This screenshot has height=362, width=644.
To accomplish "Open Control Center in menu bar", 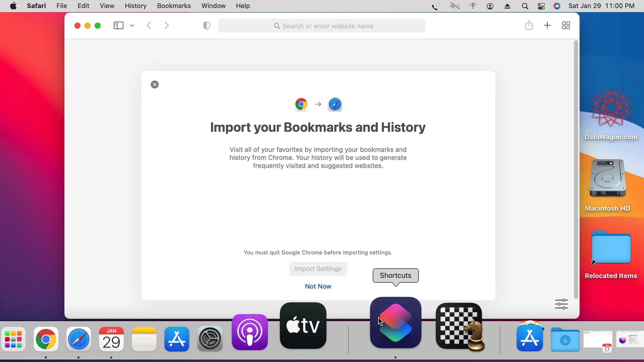I will coord(541,6).
